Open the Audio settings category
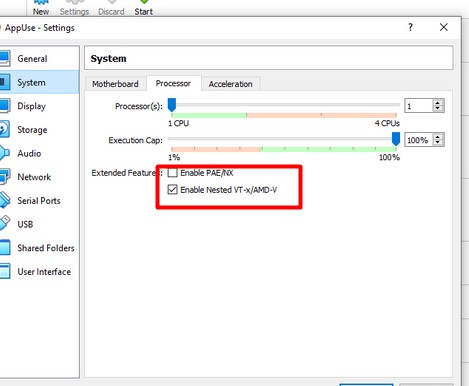 pyautogui.click(x=39, y=153)
